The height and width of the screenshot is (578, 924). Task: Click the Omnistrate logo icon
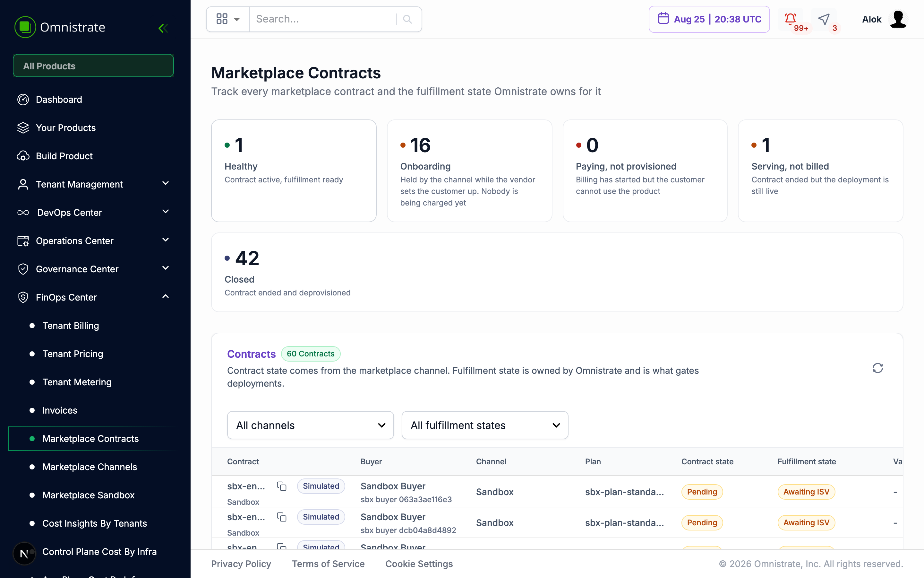pyautogui.click(x=25, y=27)
